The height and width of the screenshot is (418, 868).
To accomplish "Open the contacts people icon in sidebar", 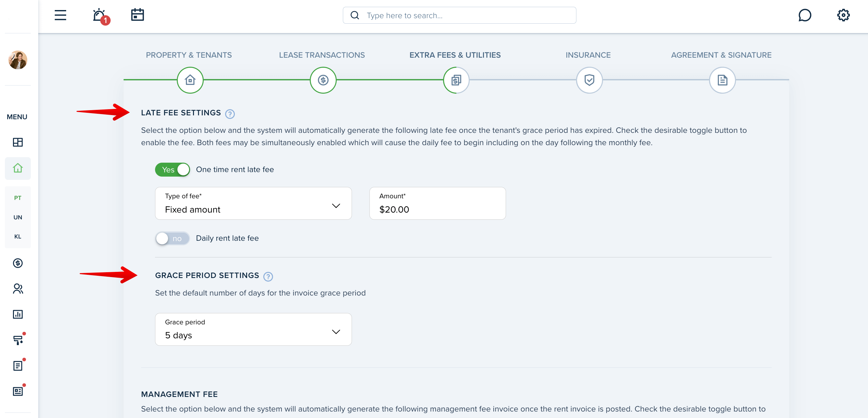I will click(18, 288).
